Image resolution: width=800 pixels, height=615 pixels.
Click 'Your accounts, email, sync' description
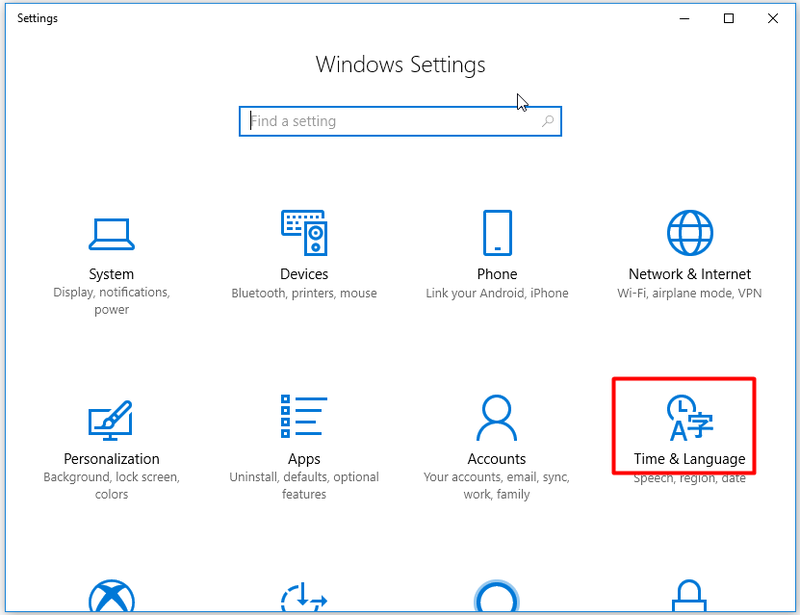click(x=496, y=485)
